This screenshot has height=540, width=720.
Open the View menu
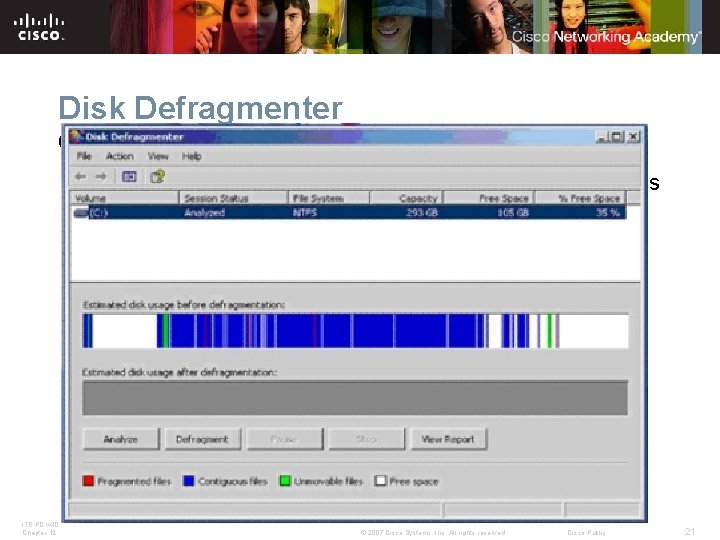pyautogui.click(x=158, y=156)
